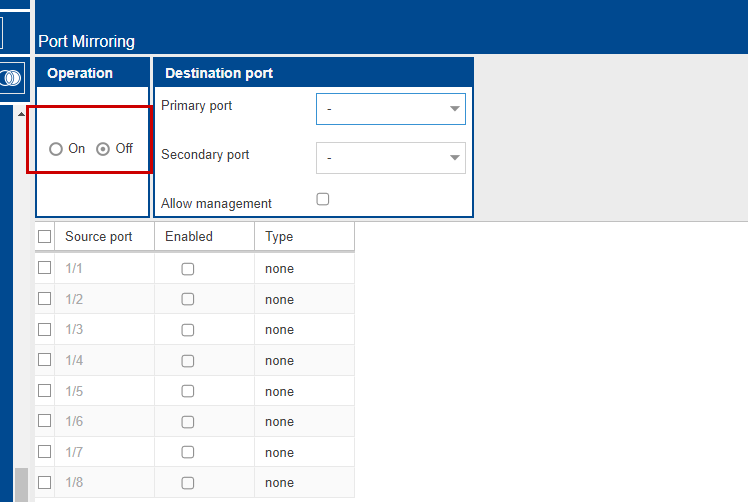Click source port 1/6 label
Image resolution: width=748 pixels, height=502 pixels.
point(74,422)
